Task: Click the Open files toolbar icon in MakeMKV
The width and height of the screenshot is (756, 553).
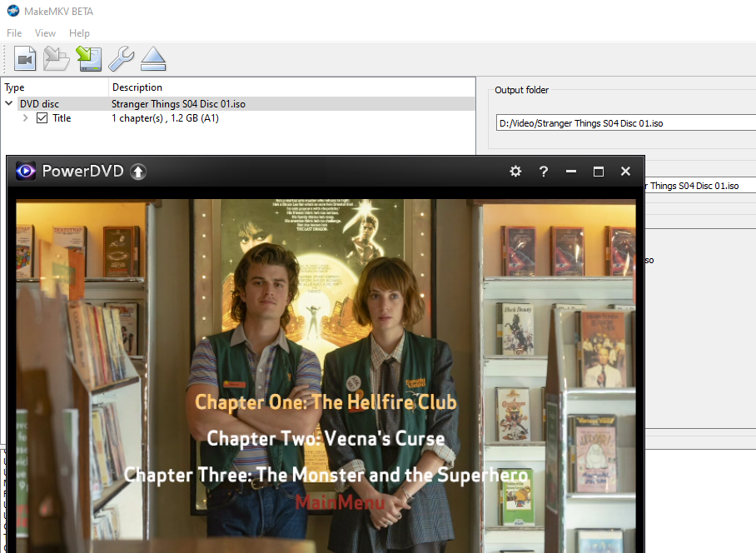Action: (25, 59)
